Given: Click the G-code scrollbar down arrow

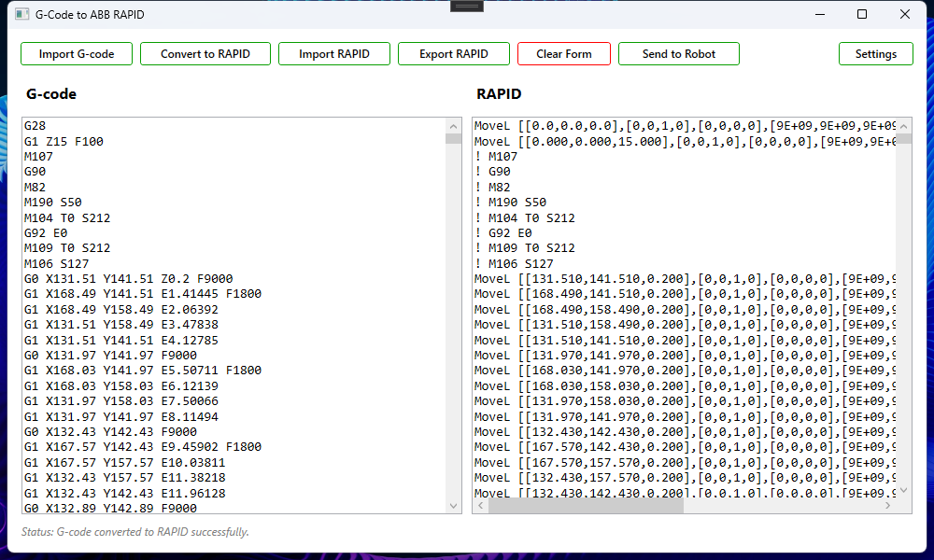Looking at the screenshot, I should (454, 505).
